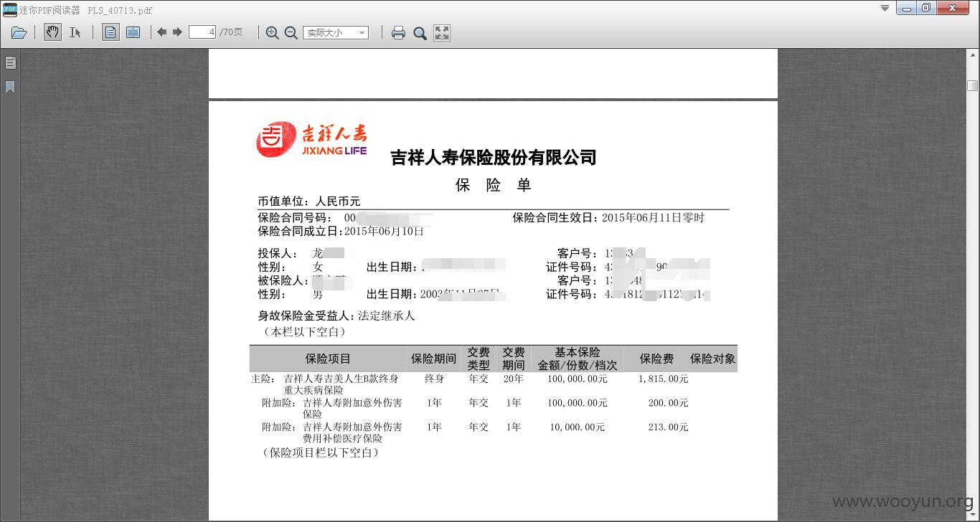Click the amount 10,000.00元
Image resolution: width=980 pixels, height=522 pixels.
tap(578, 427)
